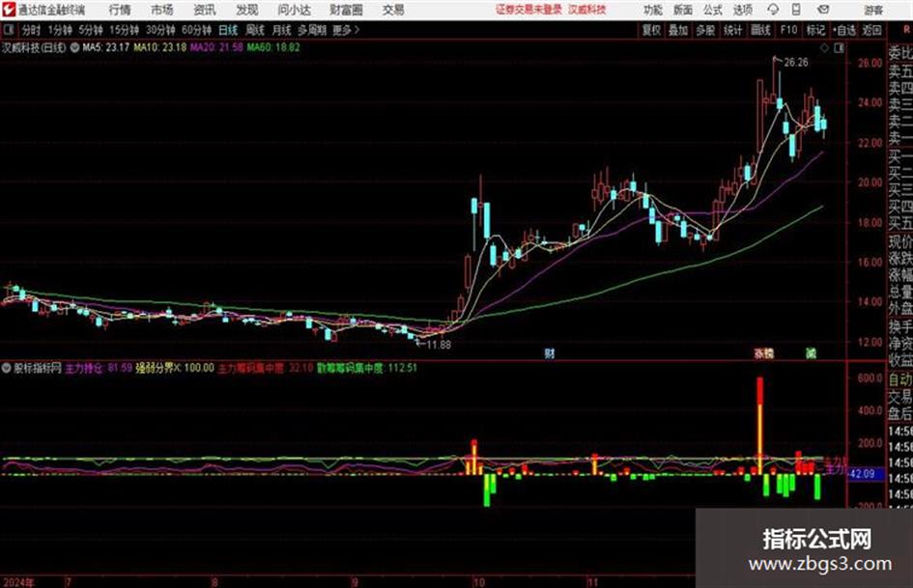Switch to 15分钟 period tab
The height and width of the screenshot is (588, 913).
125,30
